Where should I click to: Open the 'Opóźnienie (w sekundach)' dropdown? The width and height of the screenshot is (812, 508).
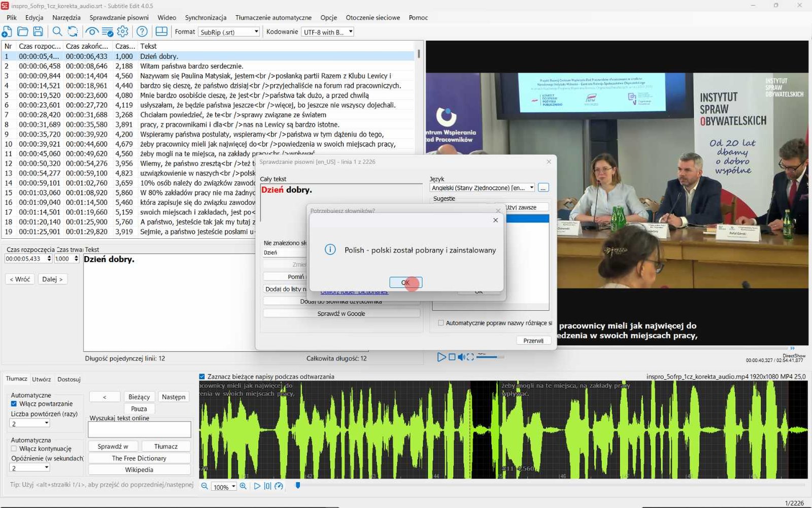30,467
